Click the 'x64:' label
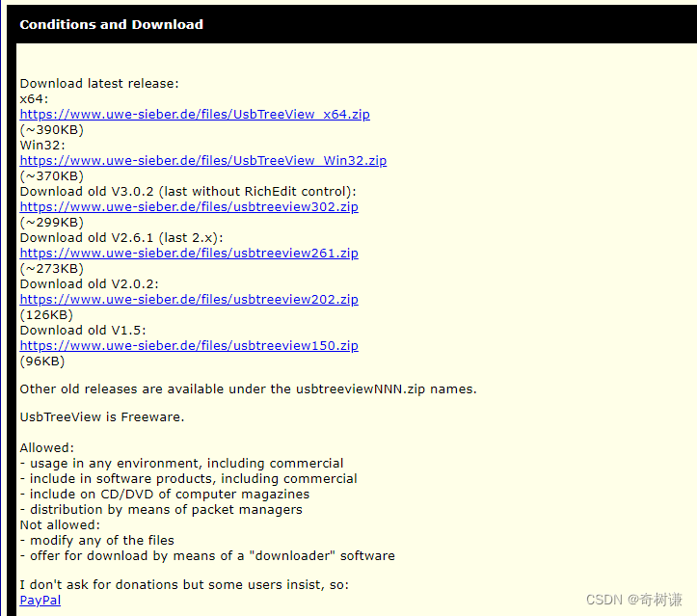The width and height of the screenshot is (697, 616). (34, 98)
